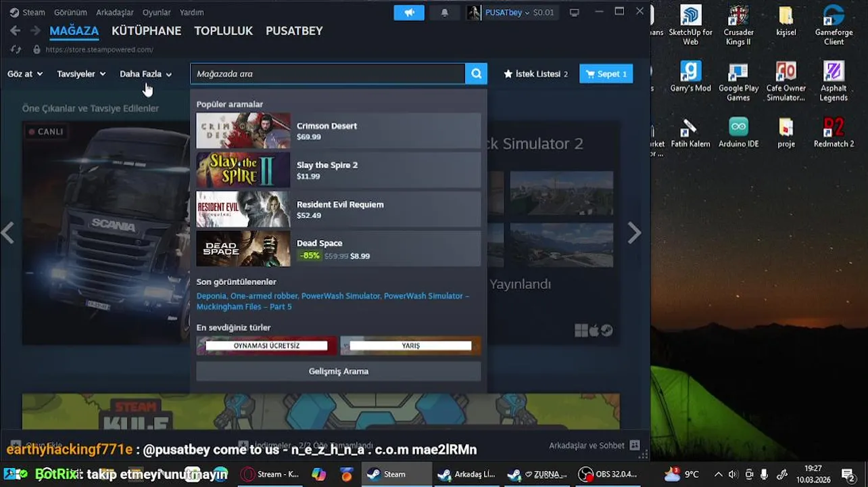Open the Oyunlar menu
868x487 pixels.
coord(156,12)
